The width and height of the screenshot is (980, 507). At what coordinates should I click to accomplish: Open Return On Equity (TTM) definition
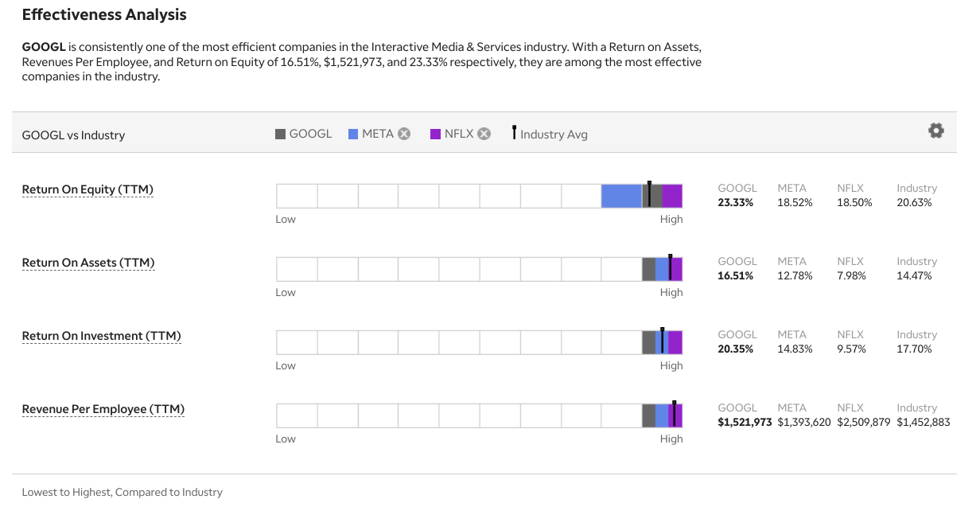pyautogui.click(x=87, y=189)
